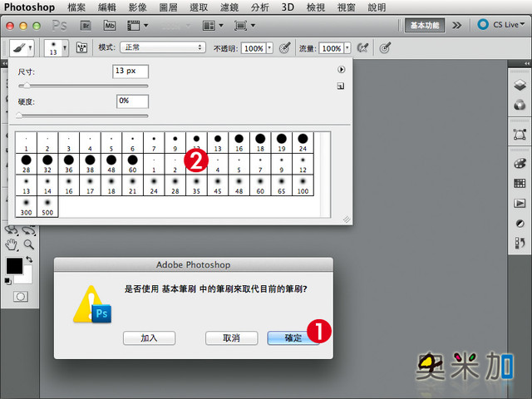532x399 pixels.
Task: Open the 濾鏡 menu
Action: 229,7
